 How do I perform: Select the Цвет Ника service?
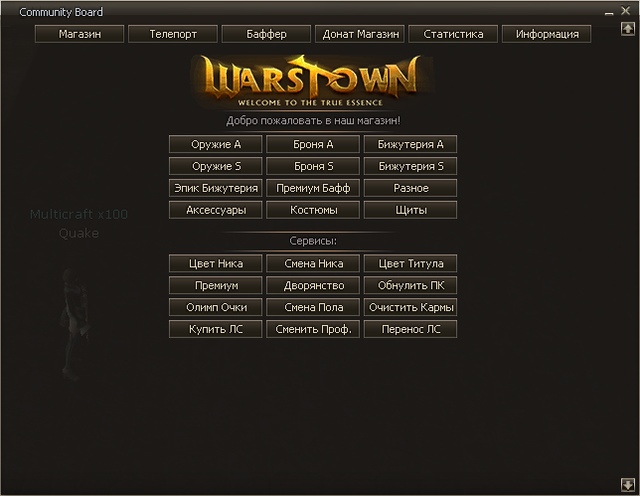coord(216,263)
